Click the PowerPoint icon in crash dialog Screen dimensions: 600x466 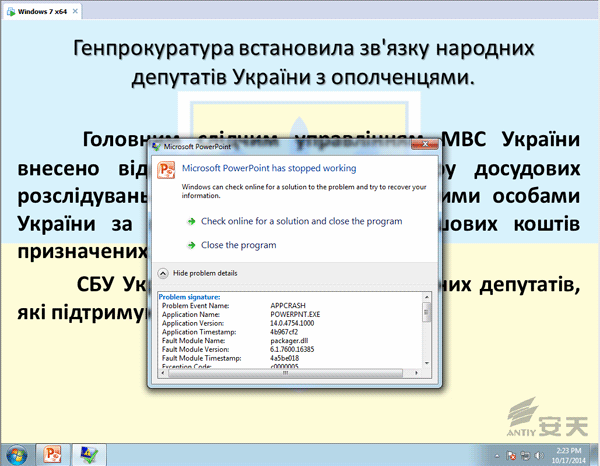(166, 170)
